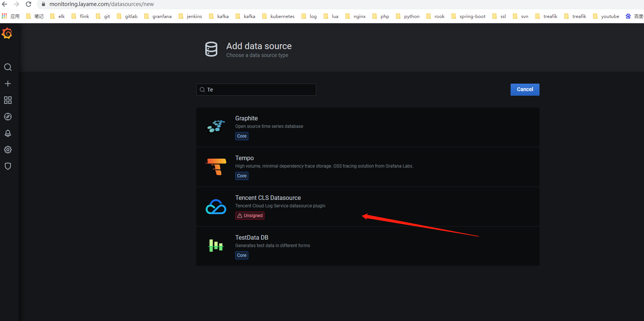This screenshot has width=644, height=321.
Task: Open the Apps grid bookmark icon
Action: click(4, 16)
